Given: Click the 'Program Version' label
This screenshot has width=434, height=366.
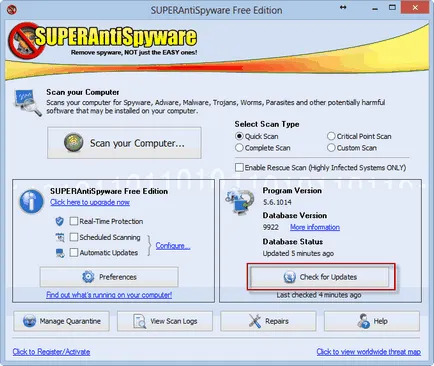Looking at the screenshot, I should click(x=292, y=190).
